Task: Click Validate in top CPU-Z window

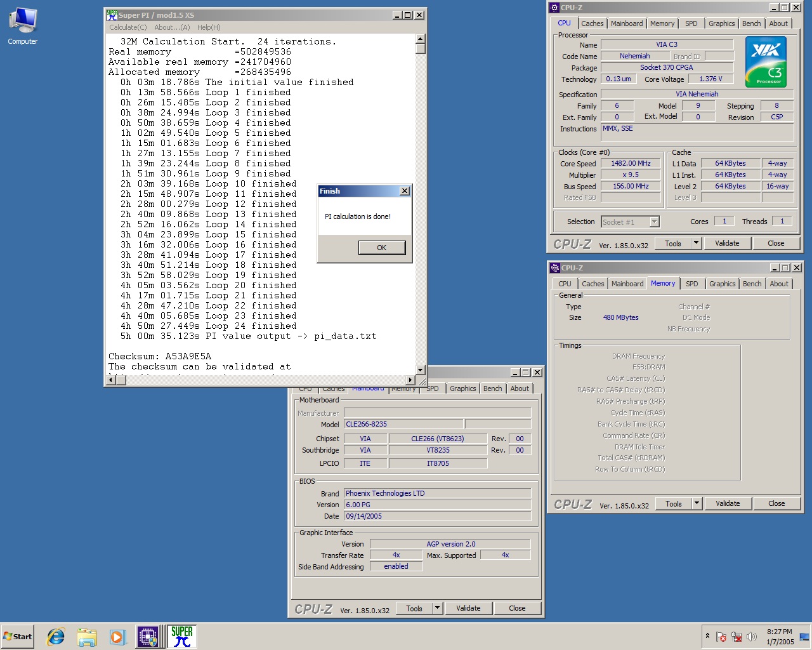Action: tap(727, 243)
